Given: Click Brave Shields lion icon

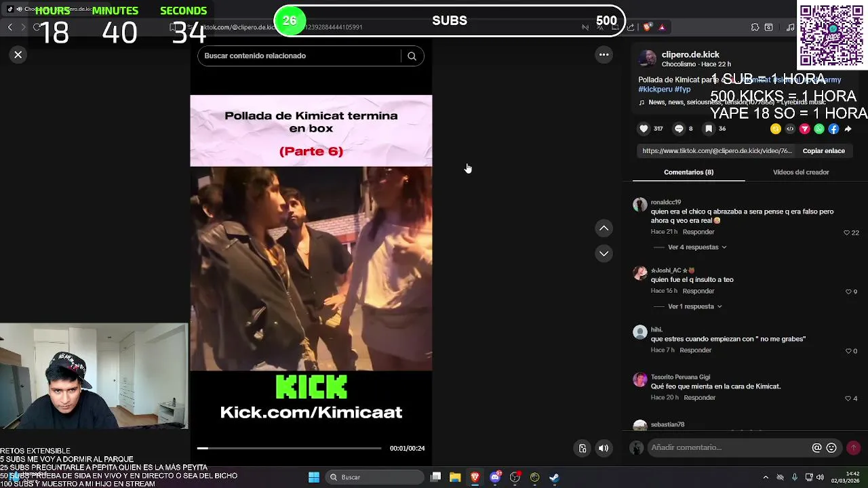Looking at the screenshot, I should click(x=648, y=27).
